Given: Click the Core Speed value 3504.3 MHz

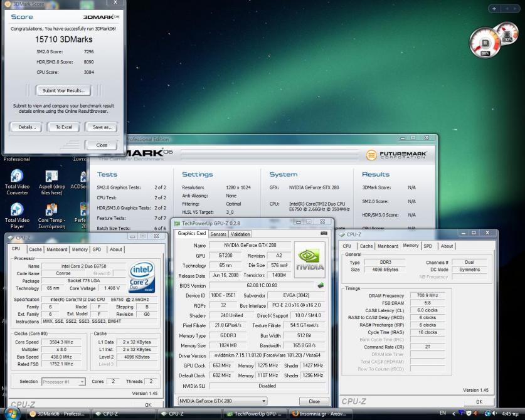Looking at the screenshot, I should [x=61, y=342].
